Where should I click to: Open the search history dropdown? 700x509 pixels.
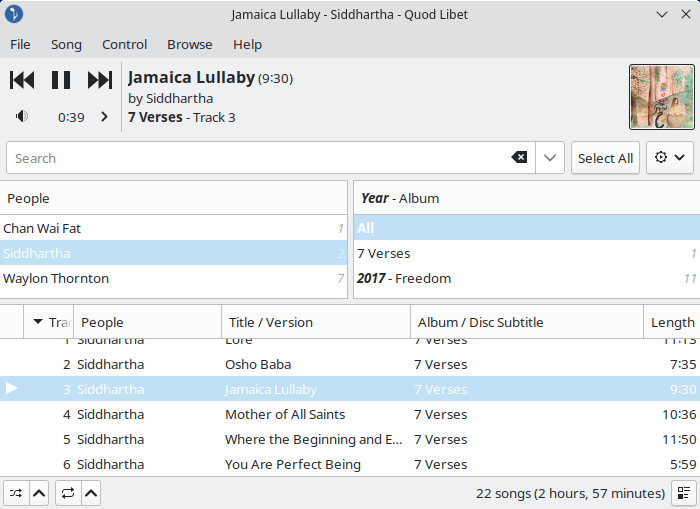550,158
